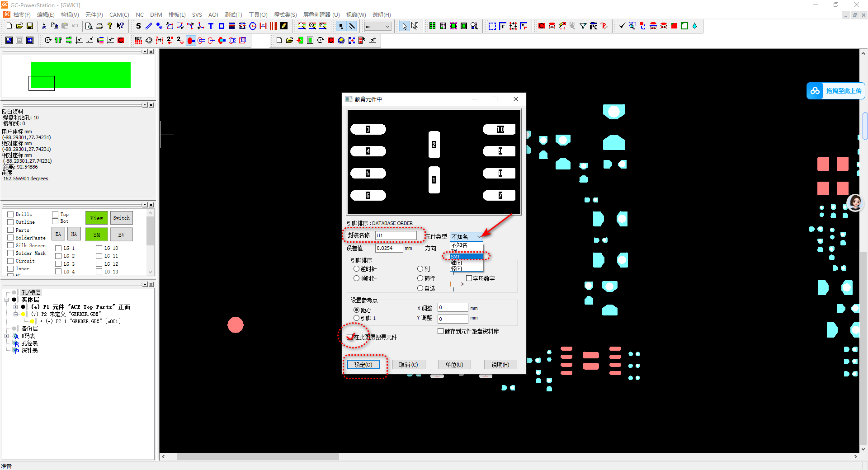868x470 pixels.
Task: Click the horizontal scrollbar thumb under canvas
Action: click(258, 457)
